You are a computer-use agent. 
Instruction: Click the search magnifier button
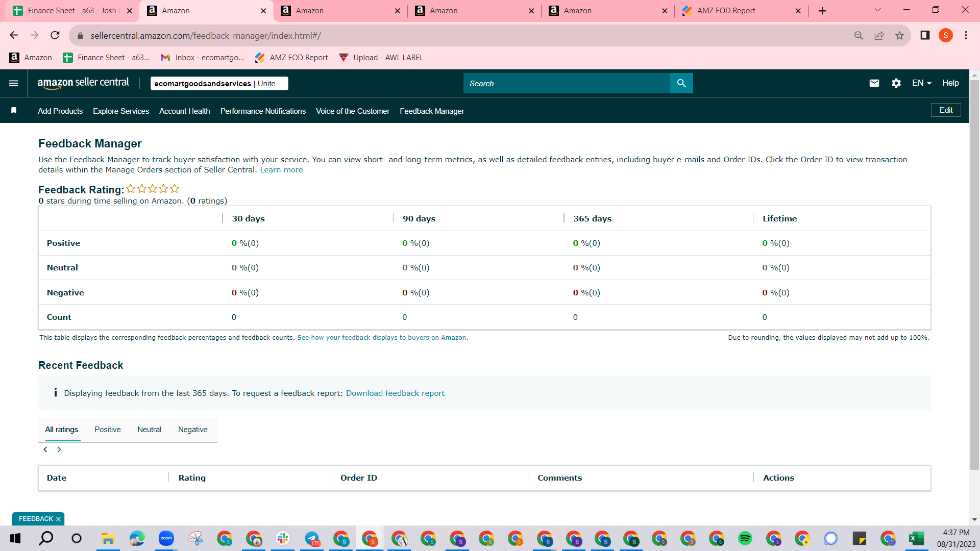tap(681, 83)
